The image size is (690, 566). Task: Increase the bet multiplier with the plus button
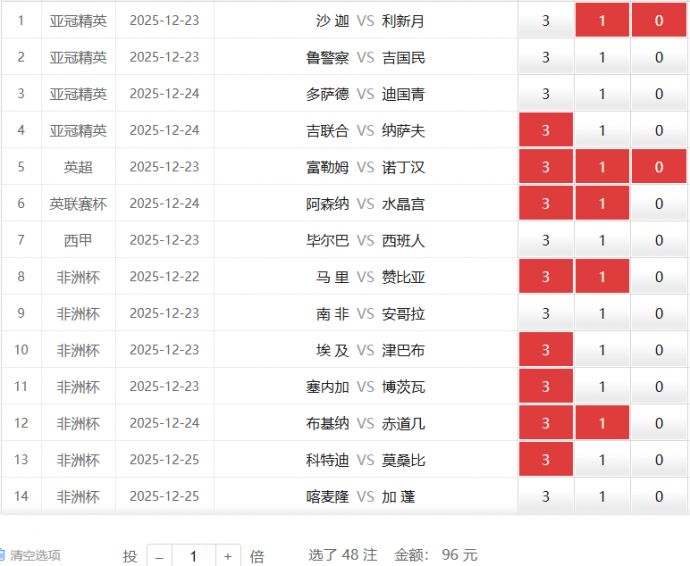click(x=229, y=556)
